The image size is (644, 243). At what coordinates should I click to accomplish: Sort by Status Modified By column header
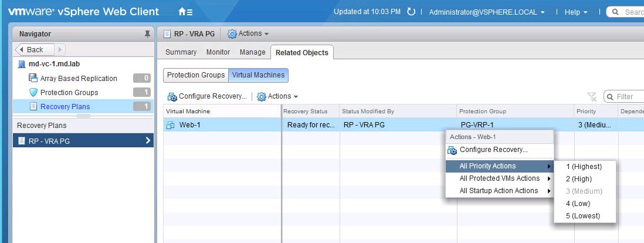pos(398,112)
